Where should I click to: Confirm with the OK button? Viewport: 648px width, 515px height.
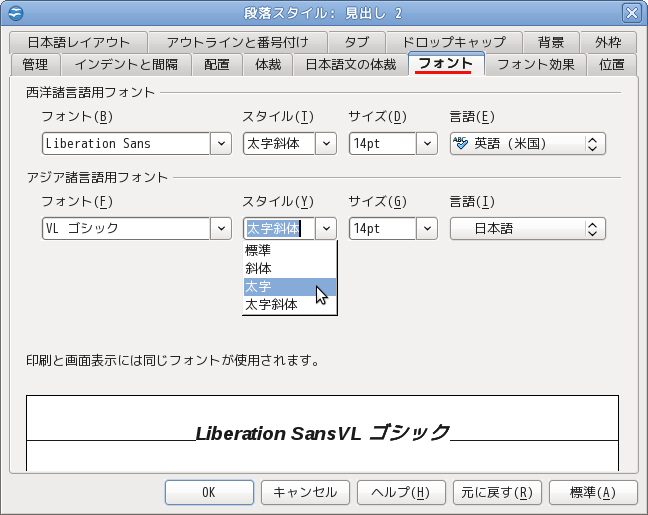[209, 492]
